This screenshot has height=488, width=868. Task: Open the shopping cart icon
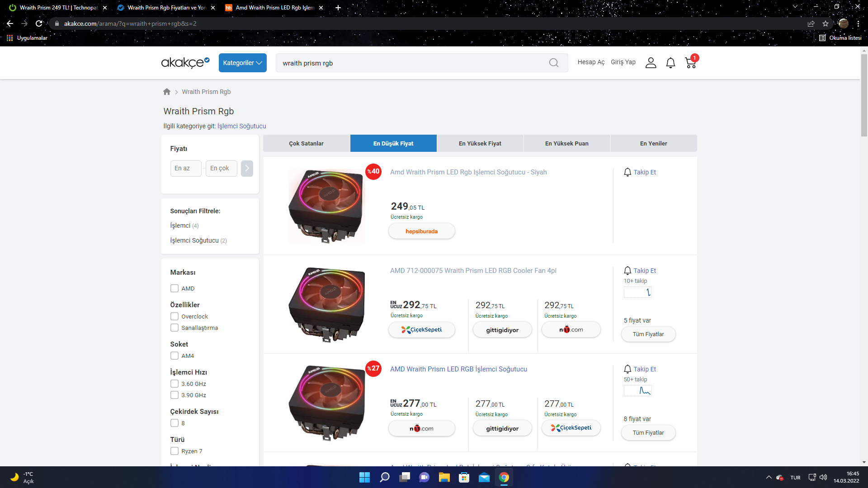[690, 63]
